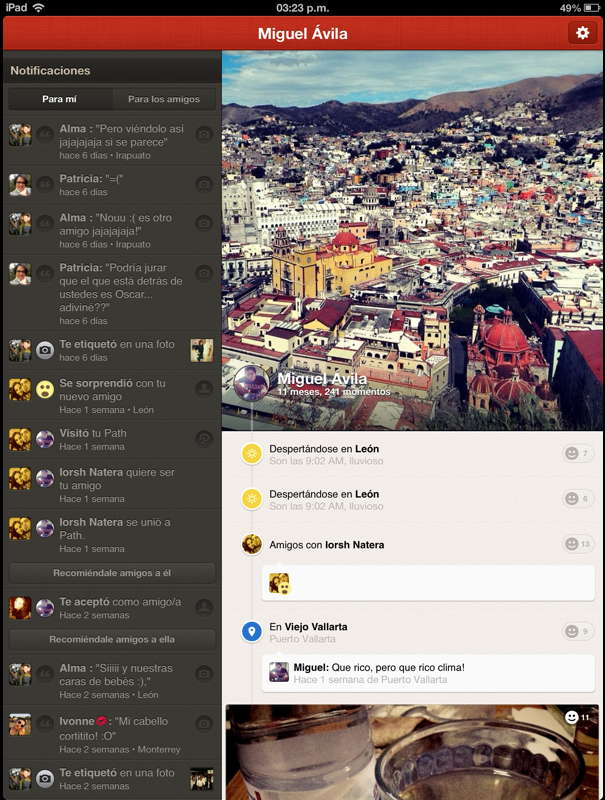Click 'Recomiéndale amigos a él' button
This screenshot has width=605, height=800.
tap(112, 573)
